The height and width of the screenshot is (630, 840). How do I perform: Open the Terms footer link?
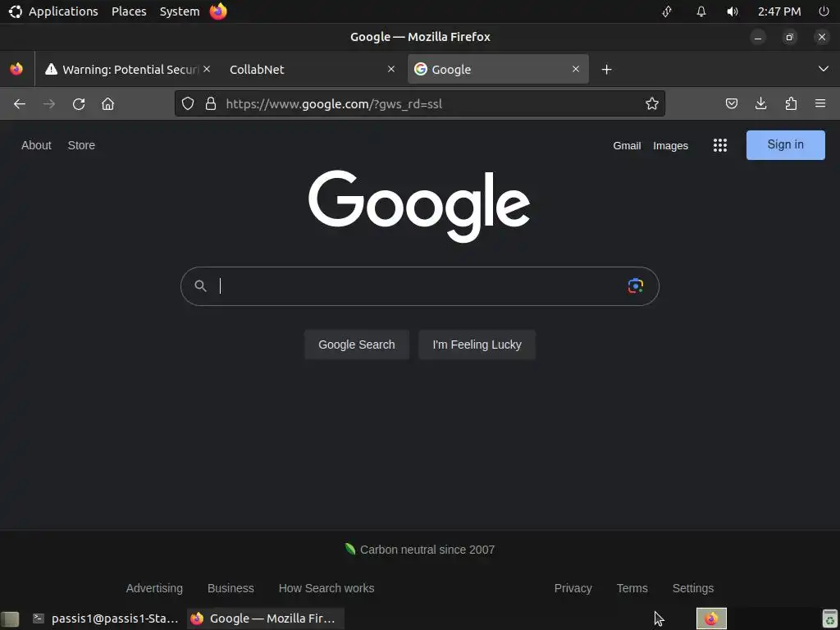pos(632,588)
